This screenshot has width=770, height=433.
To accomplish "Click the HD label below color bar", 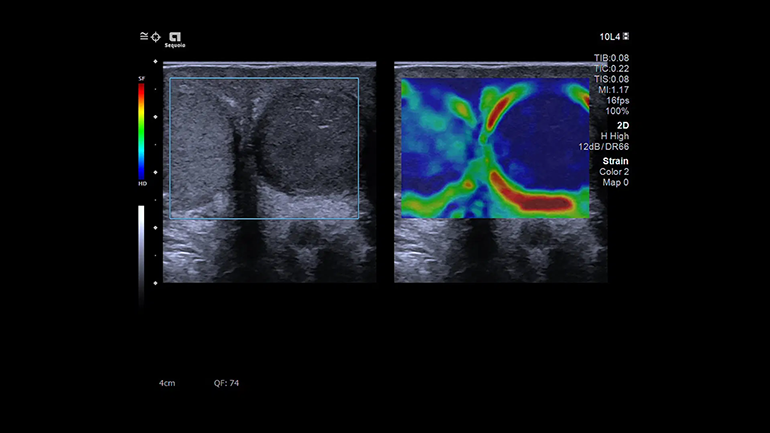I will [x=142, y=184].
